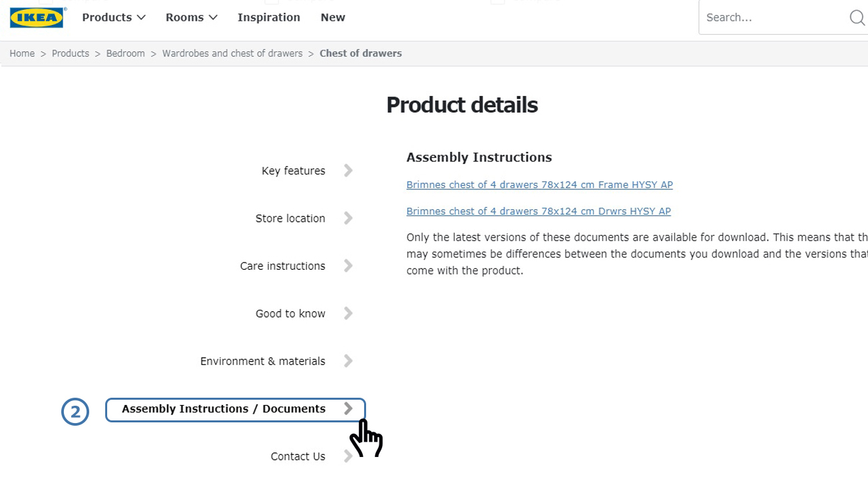Click the arrow icon beside Care instructions

348,266
